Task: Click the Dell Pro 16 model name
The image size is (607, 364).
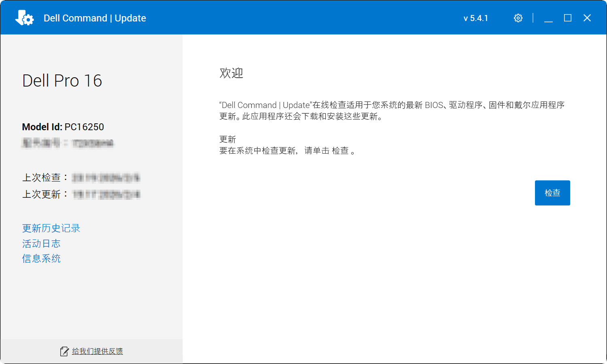Action: 62,80
